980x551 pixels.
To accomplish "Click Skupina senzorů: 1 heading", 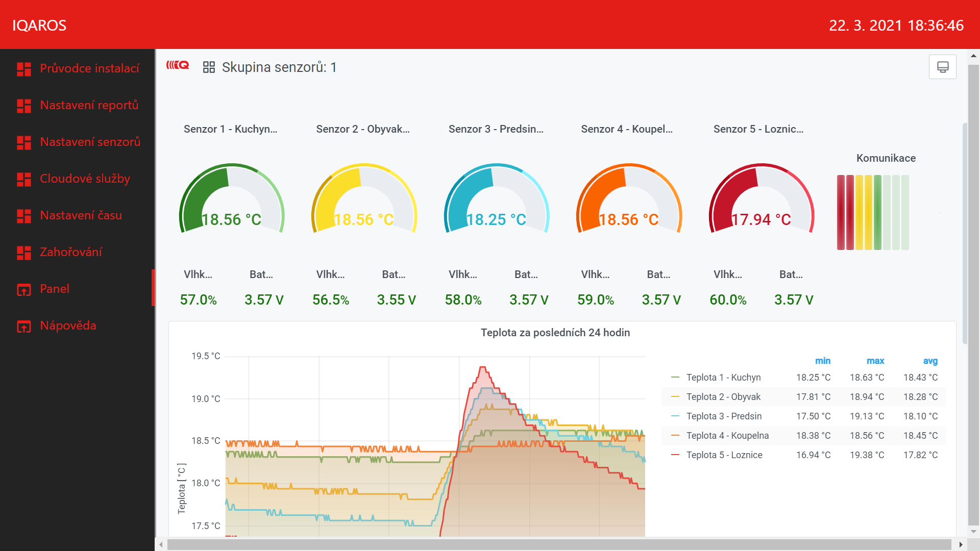I will point(279,67).
